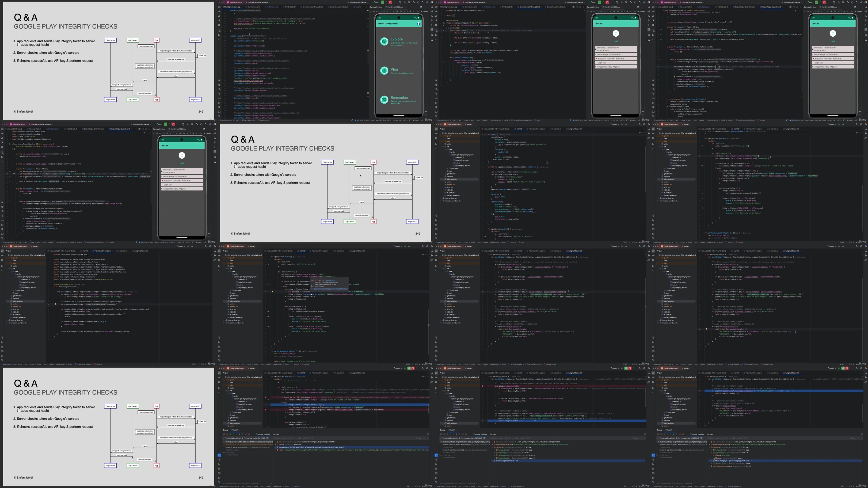Expand the highlighted requestHash variable in the debugger
This screenshot has height=488, width=868.
(276, 447)
